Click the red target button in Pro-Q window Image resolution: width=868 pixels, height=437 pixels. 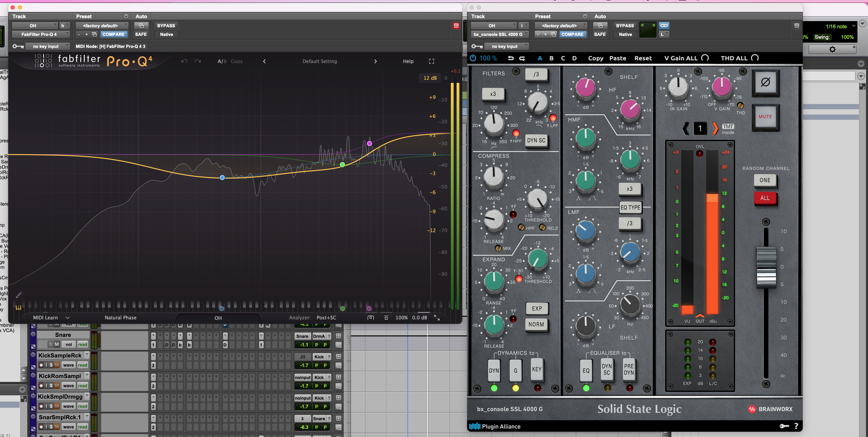coord(456,26)
